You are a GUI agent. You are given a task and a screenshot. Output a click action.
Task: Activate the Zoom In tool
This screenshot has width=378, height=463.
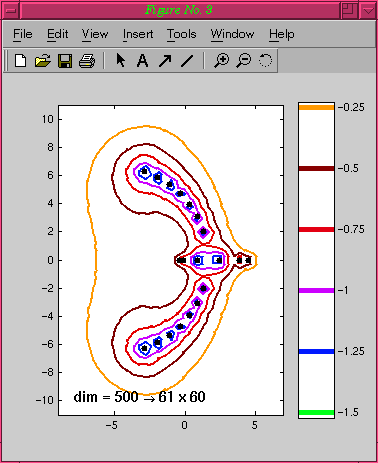(x=221, y=61)
